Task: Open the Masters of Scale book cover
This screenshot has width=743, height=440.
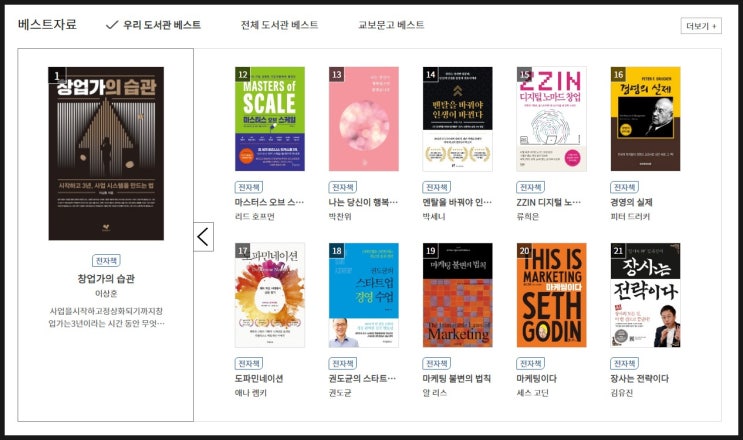Action: tap(270, 119)
